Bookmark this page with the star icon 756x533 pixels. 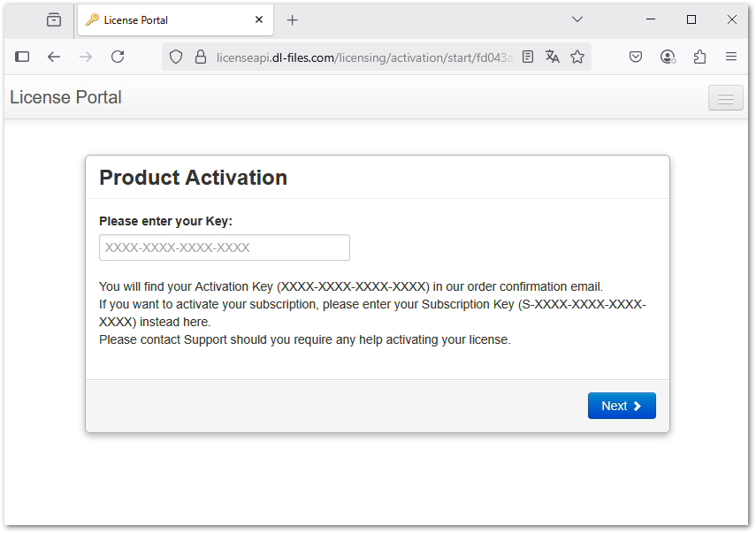[x=577, y=57]
